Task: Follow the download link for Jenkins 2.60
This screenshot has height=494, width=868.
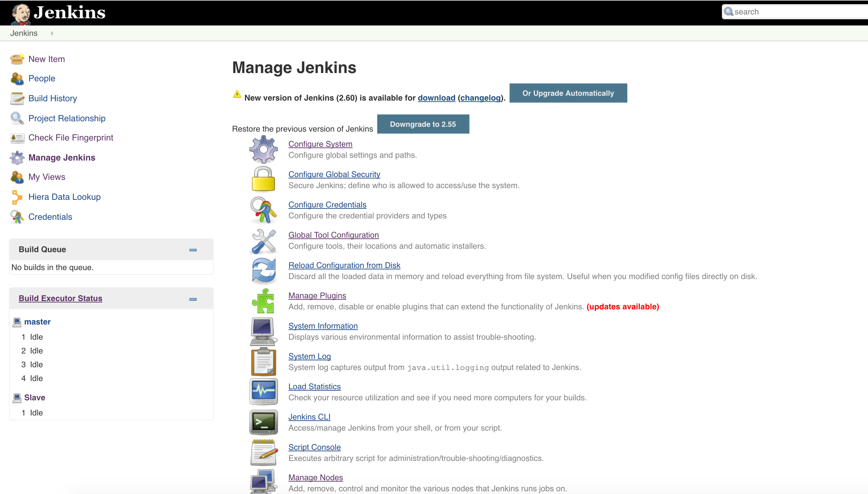Action: click(x=436, y=98)
